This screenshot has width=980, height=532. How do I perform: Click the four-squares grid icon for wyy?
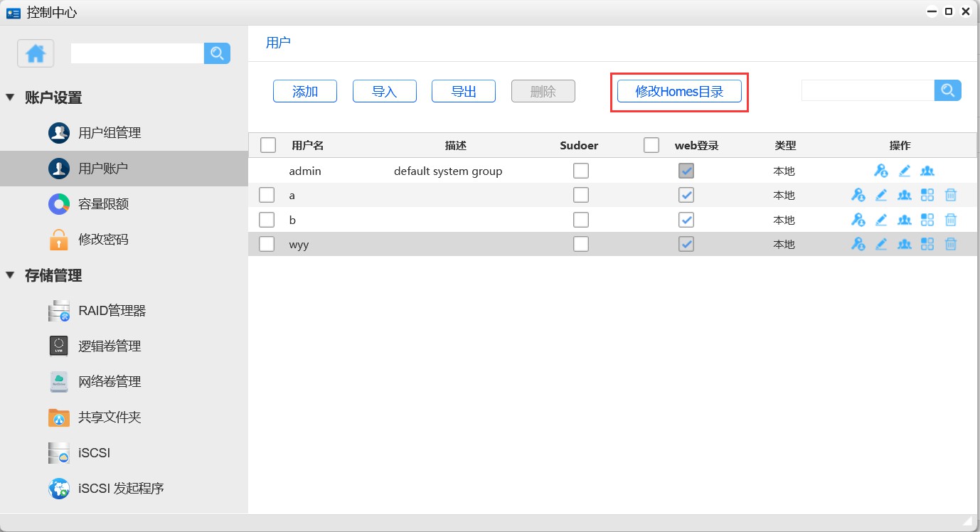point(927,244)
